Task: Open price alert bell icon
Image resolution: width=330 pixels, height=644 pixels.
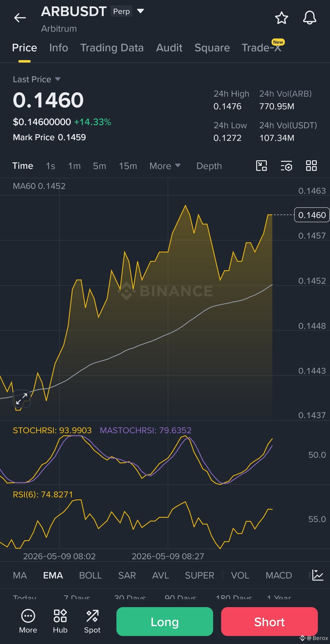Action: pyautogui.click(x=309, y=18)
